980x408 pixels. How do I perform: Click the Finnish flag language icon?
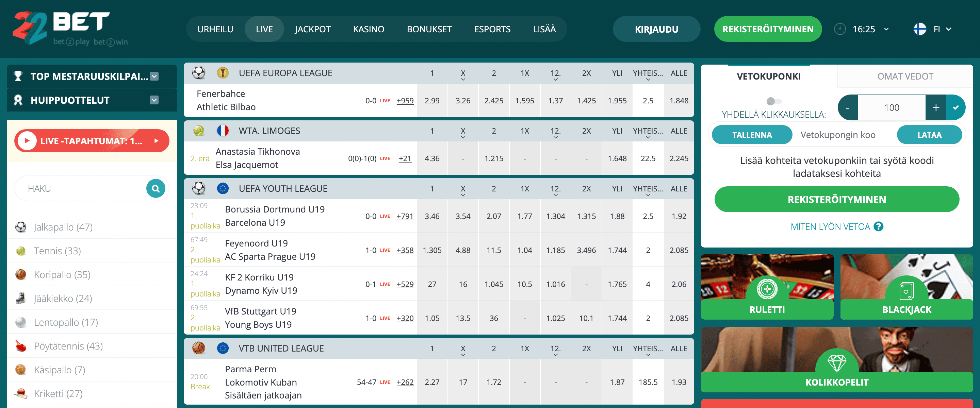tap(920, 29)
